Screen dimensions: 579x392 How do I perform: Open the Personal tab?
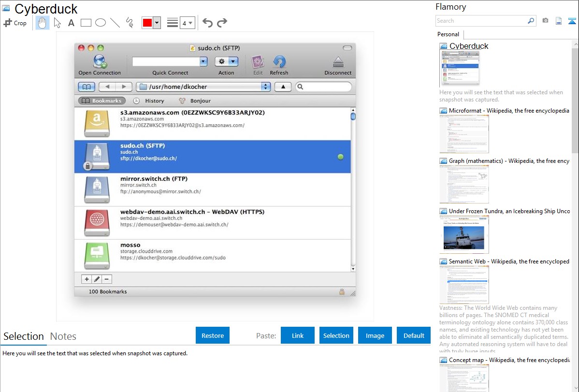point(449,34)
